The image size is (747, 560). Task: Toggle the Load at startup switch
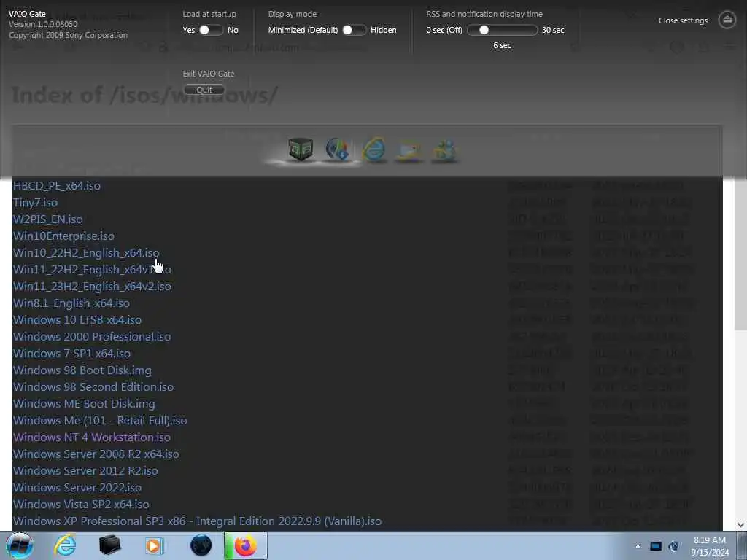[211, 30]
